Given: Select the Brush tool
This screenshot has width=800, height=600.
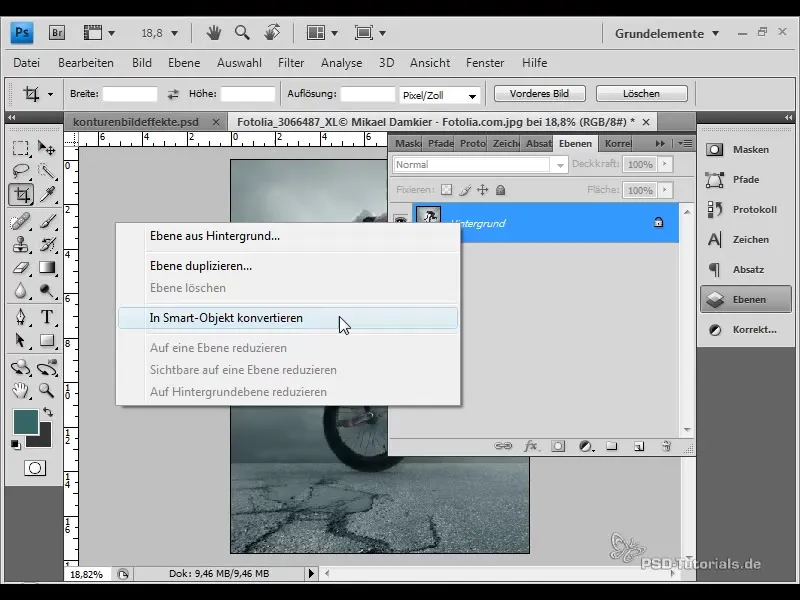Looking at the screenshot, I should 47,221.
